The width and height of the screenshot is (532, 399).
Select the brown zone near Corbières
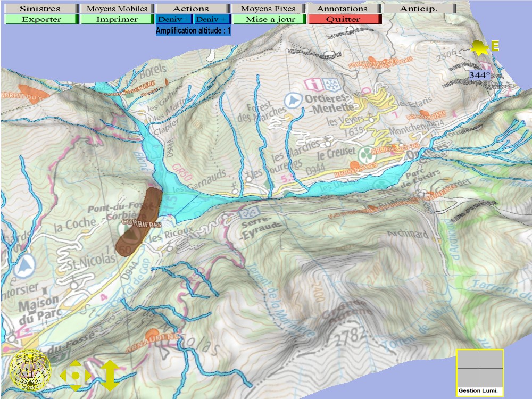[139, 221]
